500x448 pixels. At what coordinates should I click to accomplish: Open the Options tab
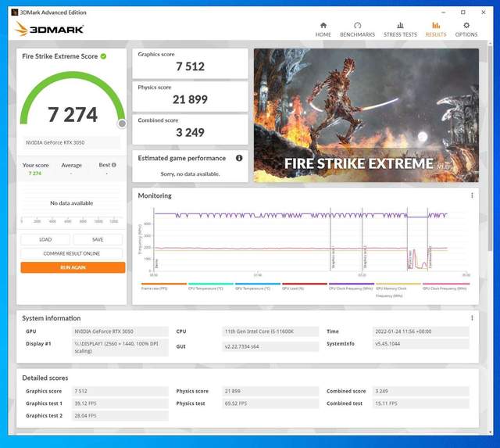pyautogui.click(x=466, y=30)
